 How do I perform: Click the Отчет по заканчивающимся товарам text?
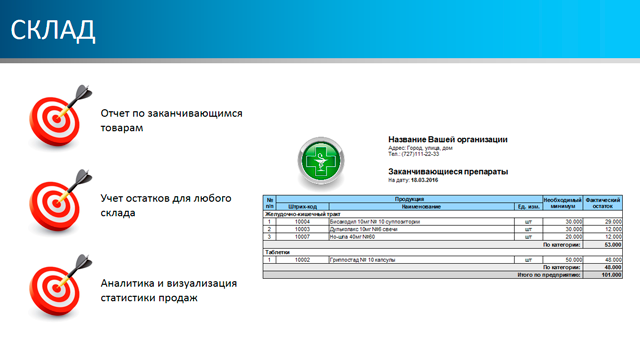(171, 120)
